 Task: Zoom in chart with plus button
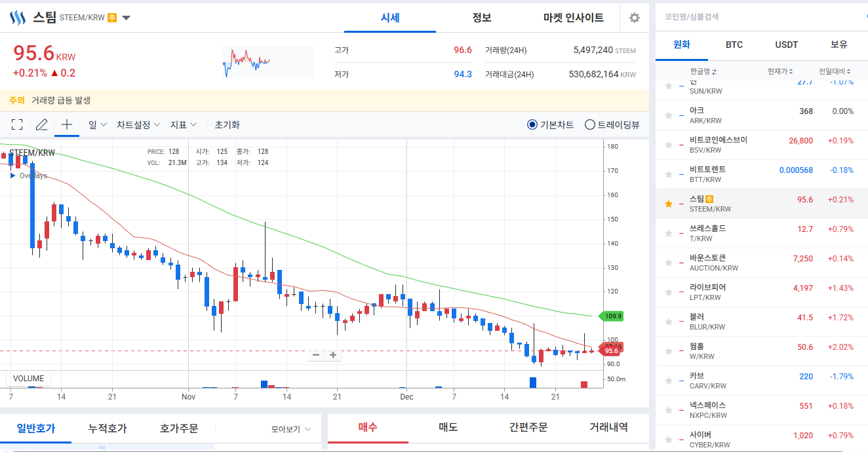pyautogui.click(x=333, y=355)
